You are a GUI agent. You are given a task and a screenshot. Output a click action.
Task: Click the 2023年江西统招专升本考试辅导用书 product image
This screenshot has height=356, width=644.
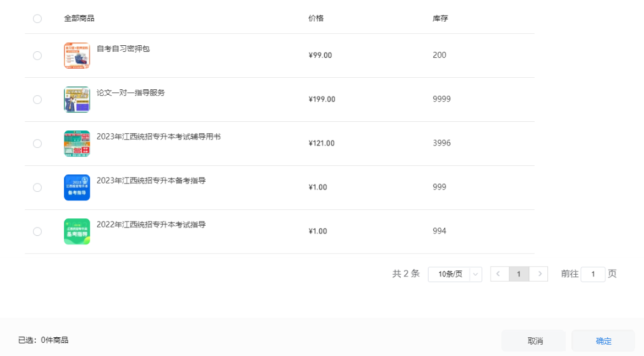77,144
